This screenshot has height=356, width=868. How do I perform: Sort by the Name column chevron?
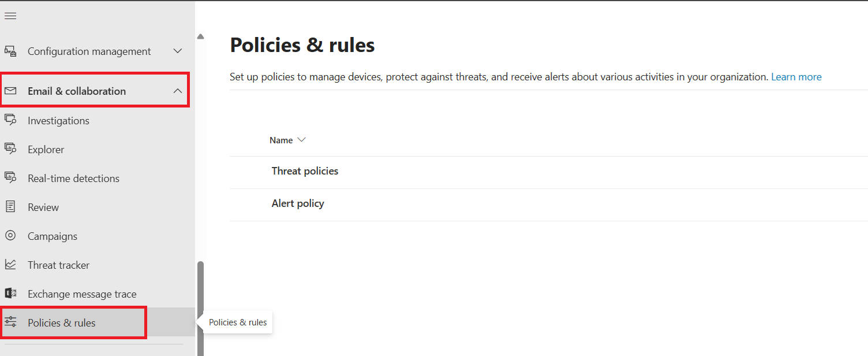pyautogui.click(x=301, y=140)
